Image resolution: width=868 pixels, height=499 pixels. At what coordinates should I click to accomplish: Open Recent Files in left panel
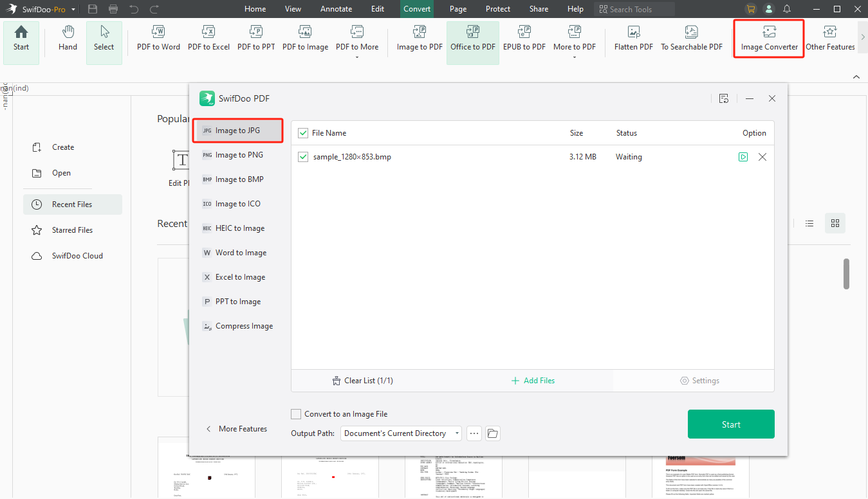72,204
